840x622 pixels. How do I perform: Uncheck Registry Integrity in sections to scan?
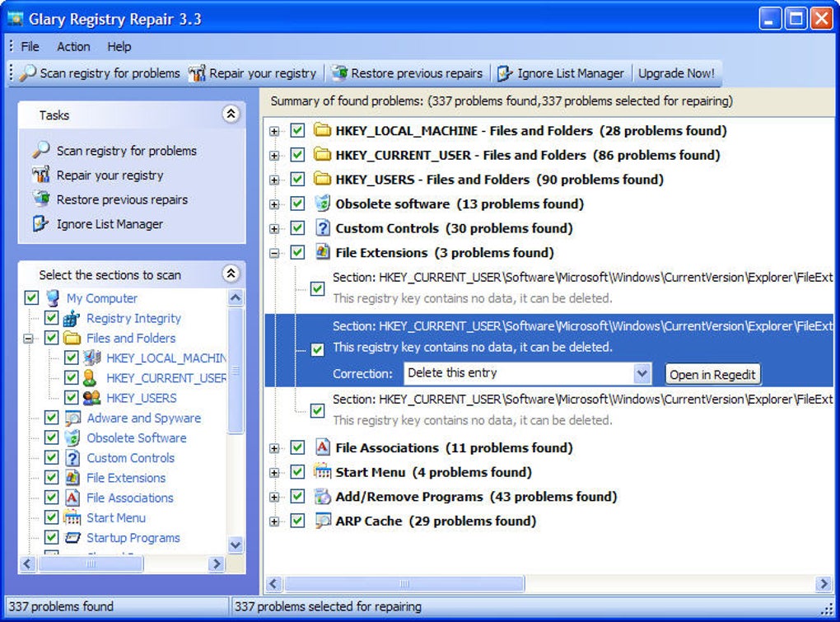pyautogui.click(x=51, y=318)
